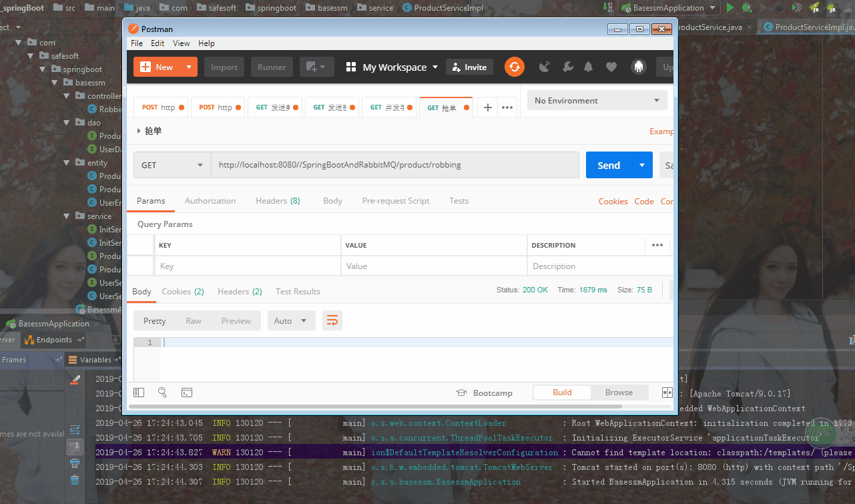855x504 pixels.
Task: Open the response Headers (2) tab
Action: [240, 291]
